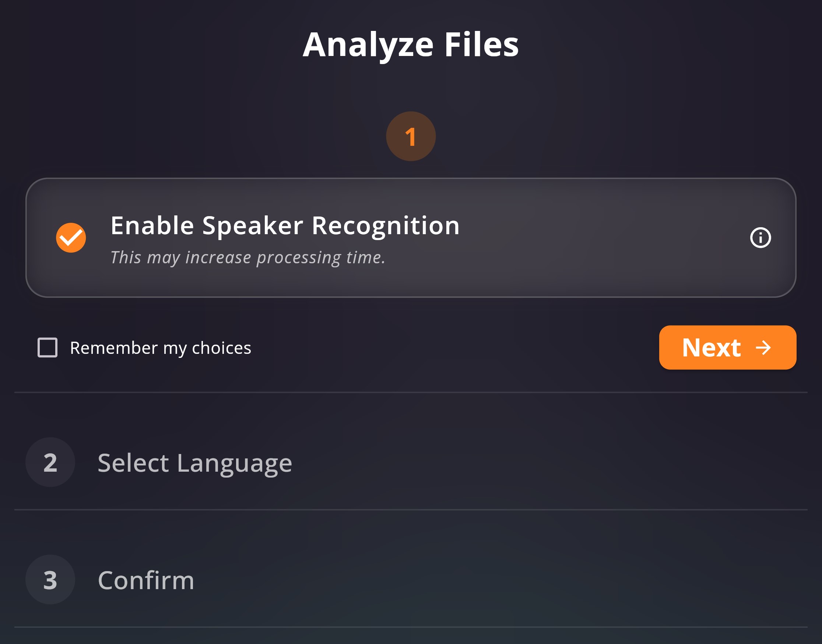822x644 pixels.
Task: Click the circled number 1 above the options
Action: tap(411, 137)
